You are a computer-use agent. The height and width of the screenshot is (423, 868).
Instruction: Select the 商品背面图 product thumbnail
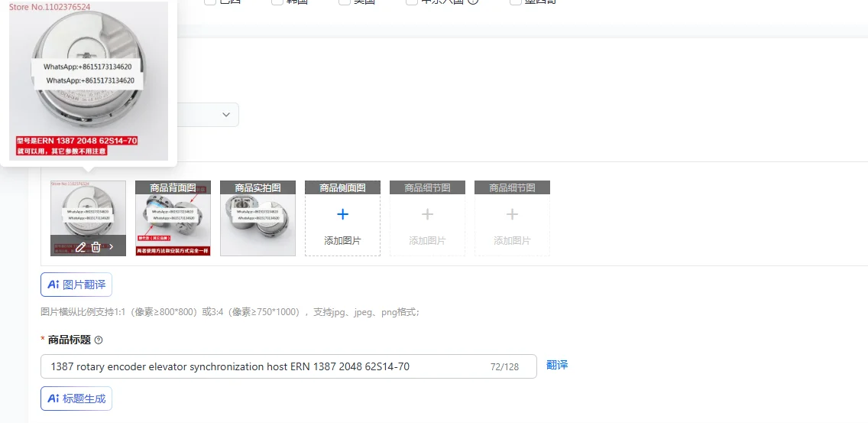click(x=173, y=219)
